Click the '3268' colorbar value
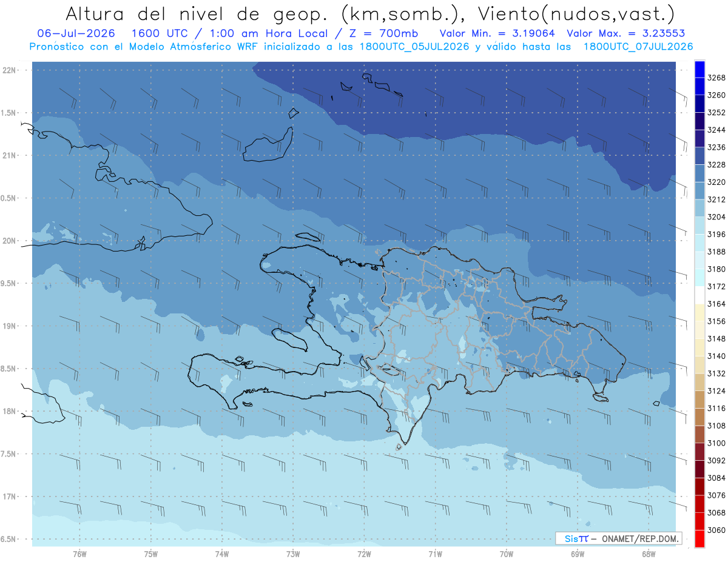The image size is (728, 562). (x=716, y=78)
